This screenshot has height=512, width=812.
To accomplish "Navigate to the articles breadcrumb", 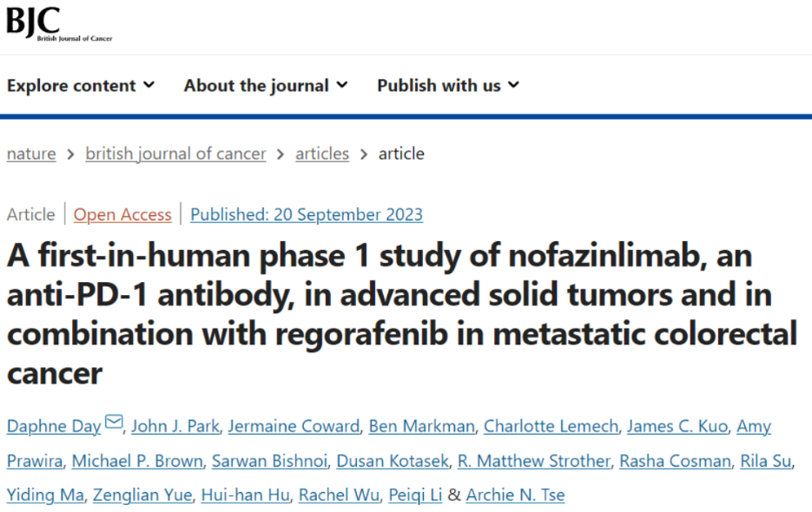I will point(322,154).
